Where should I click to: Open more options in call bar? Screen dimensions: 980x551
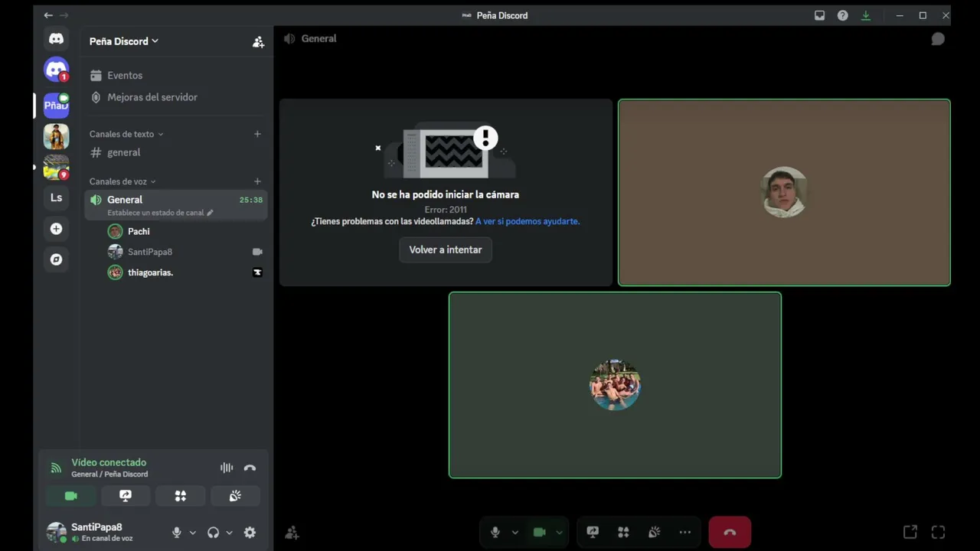click(x=684, y=533)
